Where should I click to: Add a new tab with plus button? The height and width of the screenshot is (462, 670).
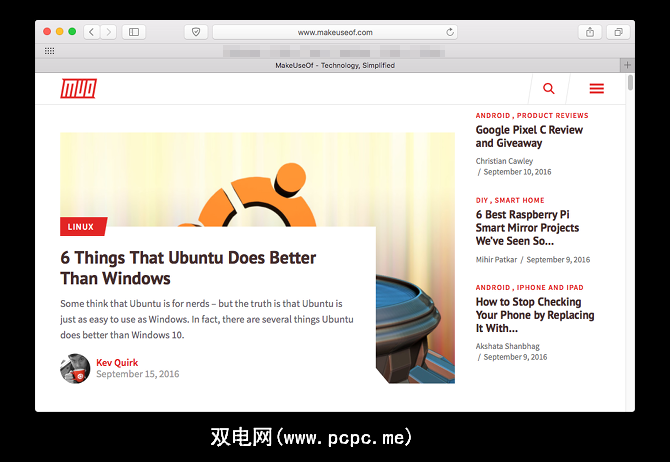[x=627, y=65]
